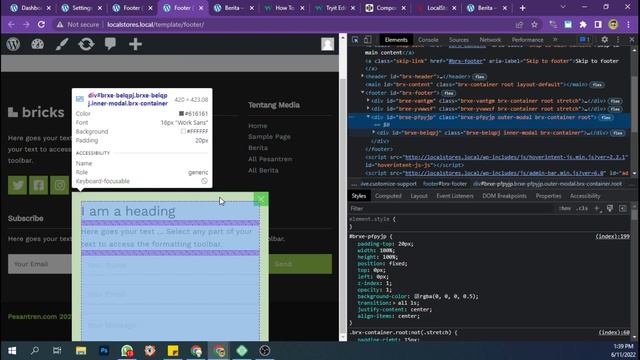640x360 pixels.
Task: Open the WordPress logo admin menu
Action: tap(13, 44)
